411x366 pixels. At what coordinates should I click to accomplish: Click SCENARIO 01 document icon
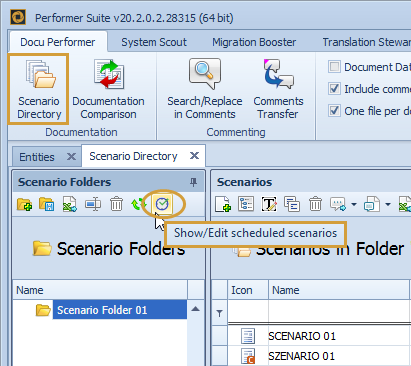[x=248, y=336]
